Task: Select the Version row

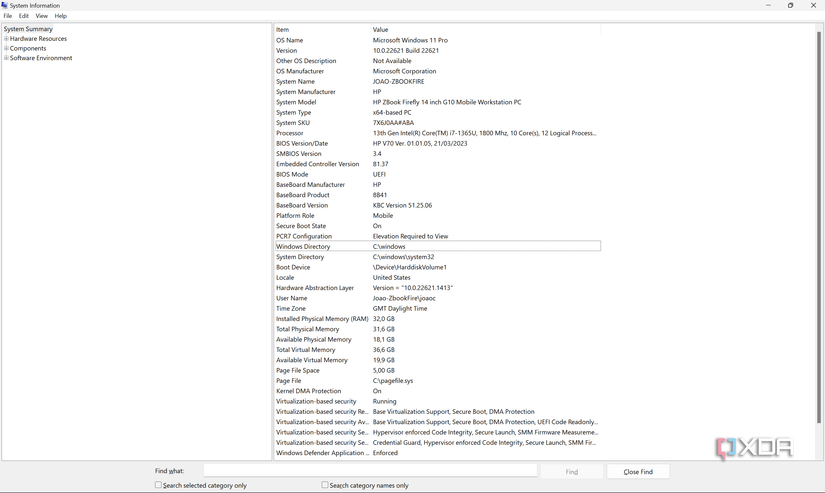Action: click(437, 51)
